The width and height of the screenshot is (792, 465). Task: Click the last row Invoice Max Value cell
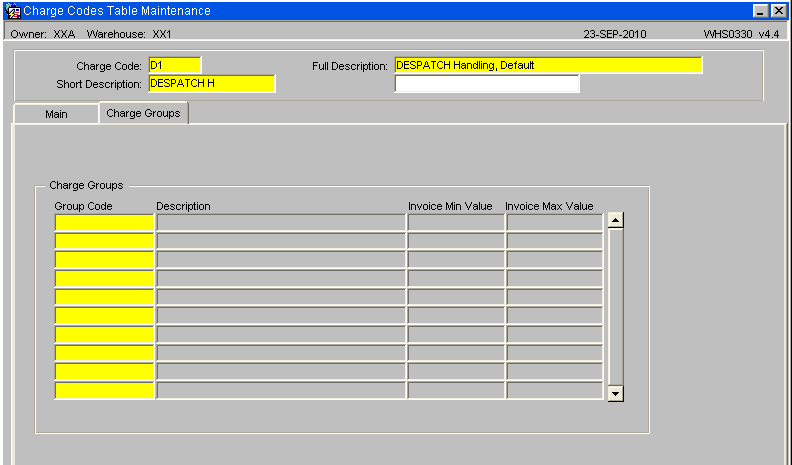(x=555, y=390)
